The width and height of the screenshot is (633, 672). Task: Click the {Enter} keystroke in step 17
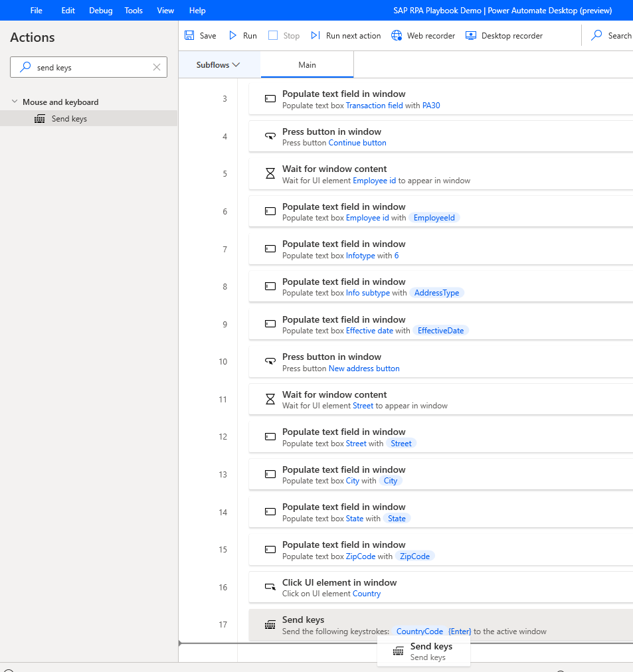(460, 631)
